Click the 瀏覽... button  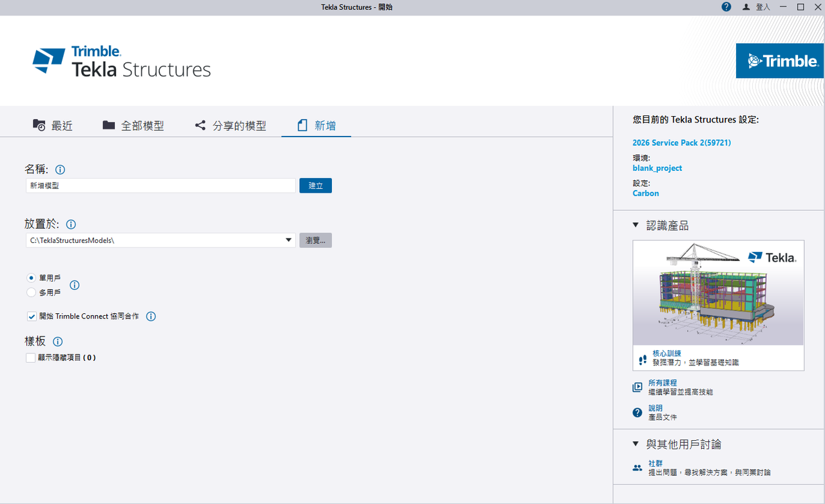(316, 240)
